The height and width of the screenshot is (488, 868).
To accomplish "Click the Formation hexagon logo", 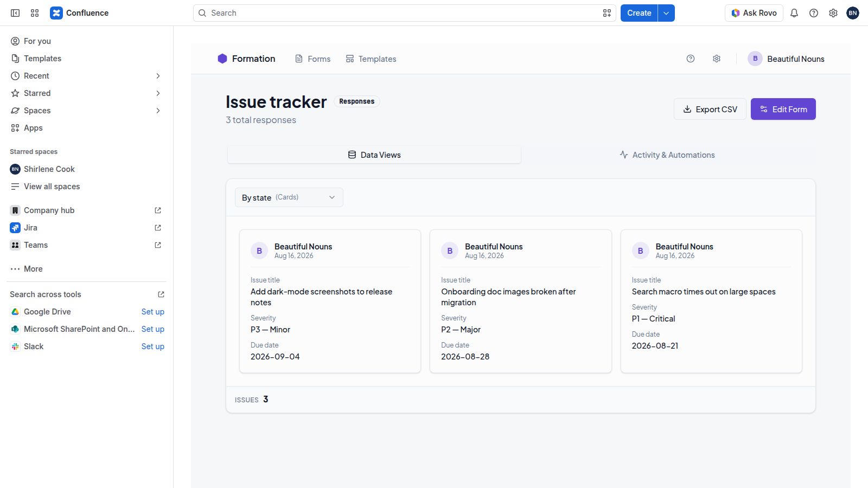I will (x=222, y=59).
